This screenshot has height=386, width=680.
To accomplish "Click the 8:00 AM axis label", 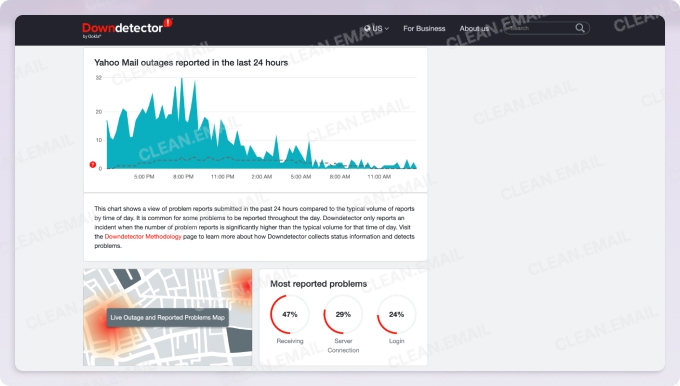I will point(340,177).
